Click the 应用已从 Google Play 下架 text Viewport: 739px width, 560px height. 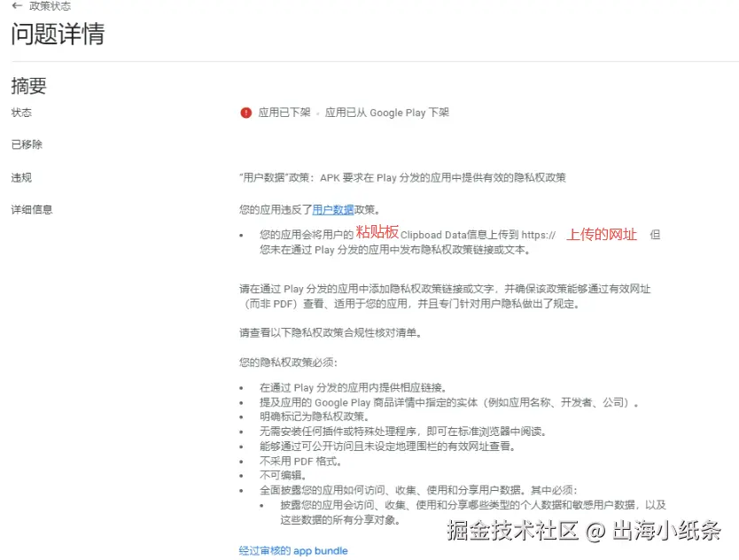point(387,113)
